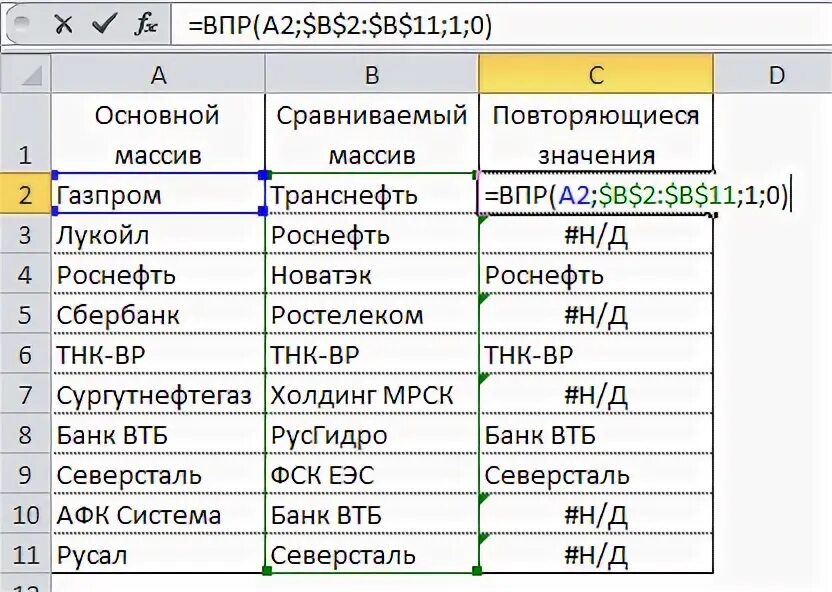Click the cell 'Русал'
Image resolution: width=832 pixels, height=592 pixels.
tap(158, 553)
